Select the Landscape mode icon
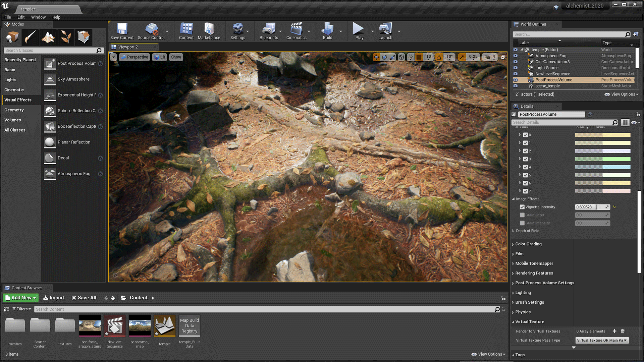 click(x=48, y=37)
